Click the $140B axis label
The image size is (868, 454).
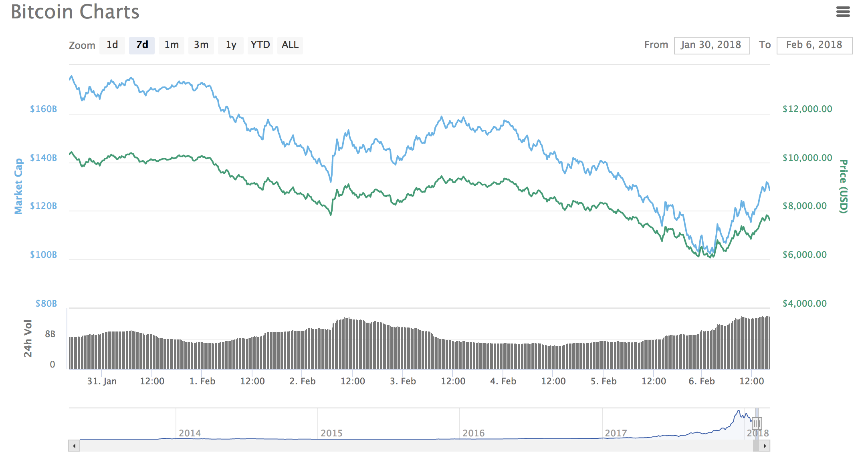(43, 158)
